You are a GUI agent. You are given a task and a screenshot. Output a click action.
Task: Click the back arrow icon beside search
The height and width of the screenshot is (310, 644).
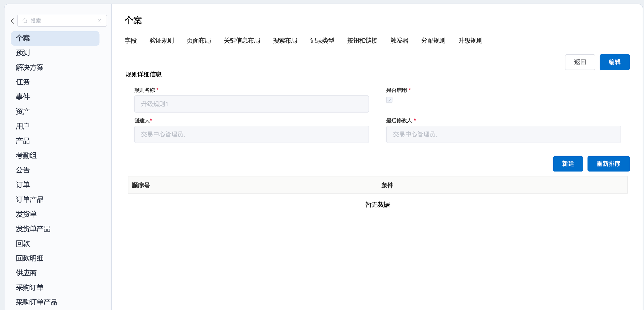coord(12,21)
